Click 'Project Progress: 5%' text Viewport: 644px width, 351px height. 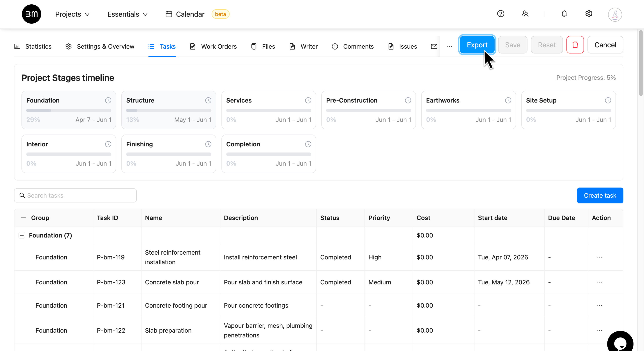tap(586, 78)
